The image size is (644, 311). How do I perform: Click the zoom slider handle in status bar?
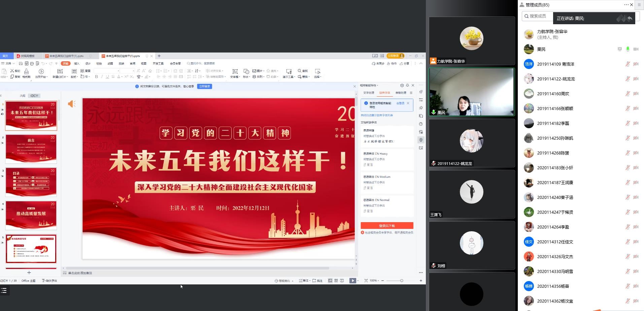click(402, 281)
